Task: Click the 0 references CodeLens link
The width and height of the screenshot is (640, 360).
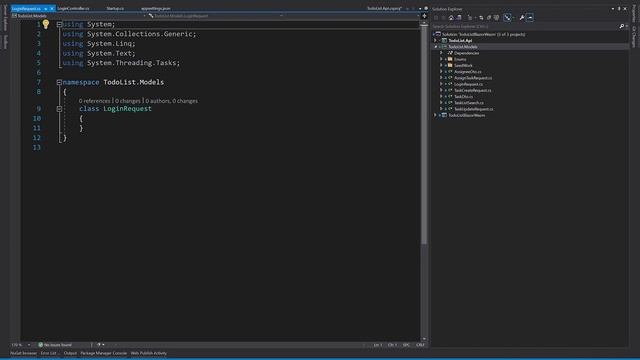Action: 94,101
